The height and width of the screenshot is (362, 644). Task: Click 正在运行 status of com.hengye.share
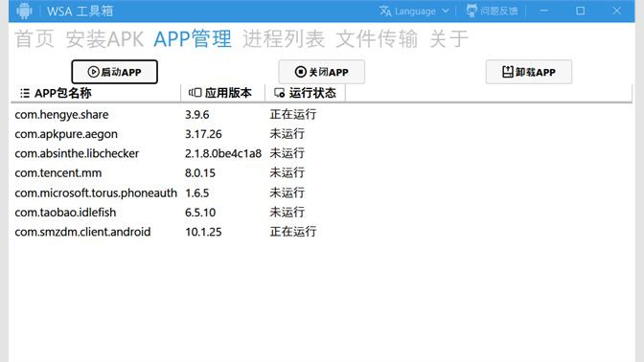click(x=293, y=114)
